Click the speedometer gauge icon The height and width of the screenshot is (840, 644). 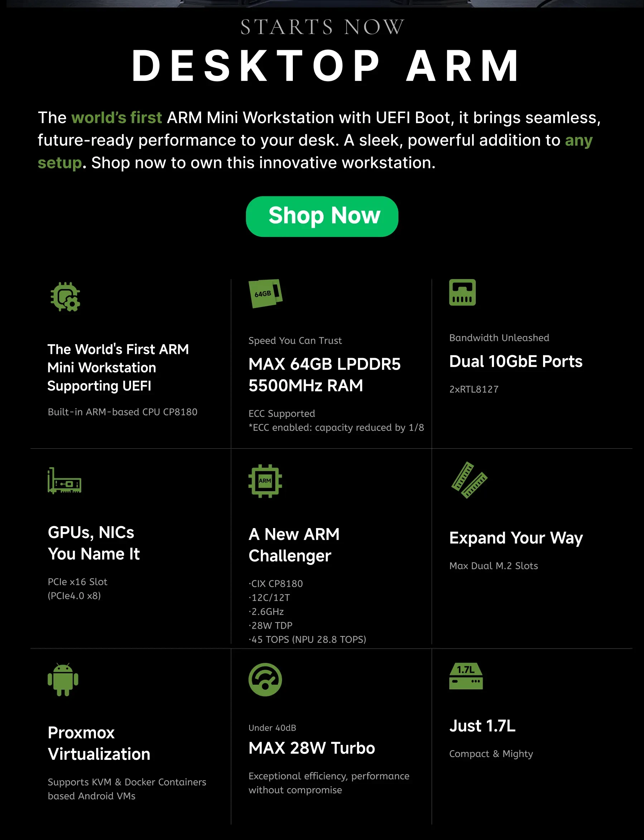(265, 679)
